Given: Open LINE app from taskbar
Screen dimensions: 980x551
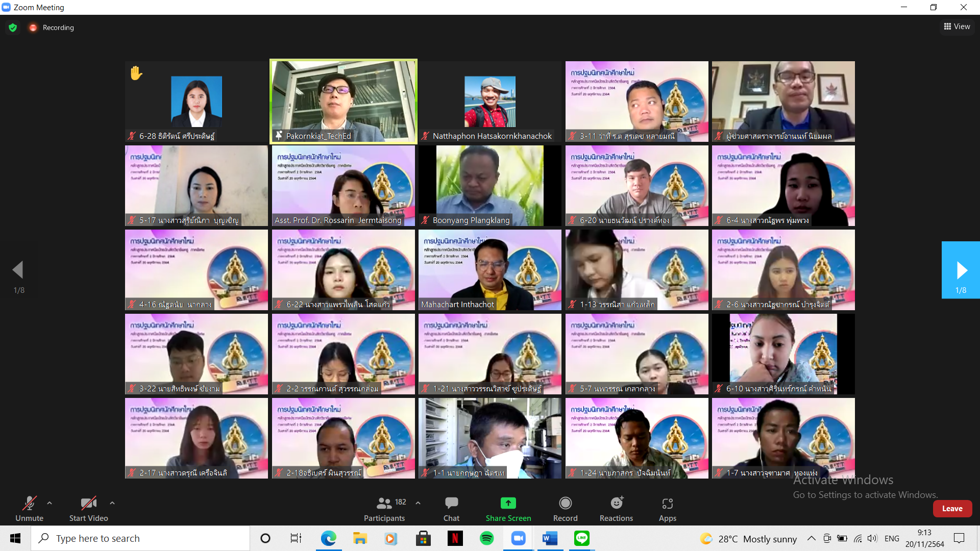Looking at the screenshot, I should click(x=581, y=538).
